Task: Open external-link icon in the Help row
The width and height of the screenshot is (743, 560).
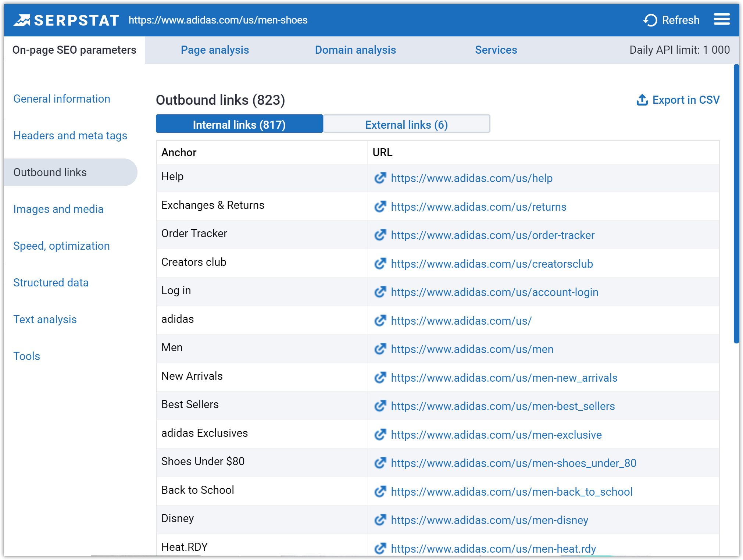Action: (380, 178)
